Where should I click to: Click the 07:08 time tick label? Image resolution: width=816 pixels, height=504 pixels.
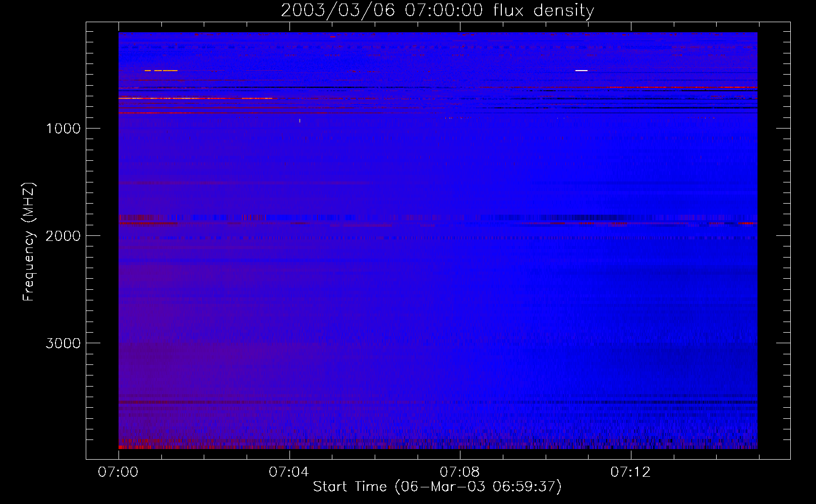pos(459,472)
